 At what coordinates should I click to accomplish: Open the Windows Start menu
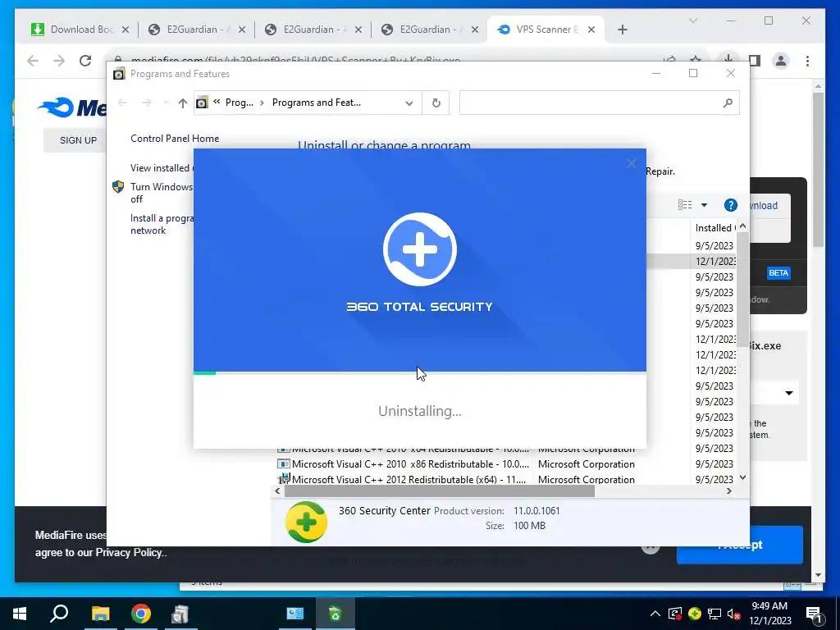(x=20, y=614)
